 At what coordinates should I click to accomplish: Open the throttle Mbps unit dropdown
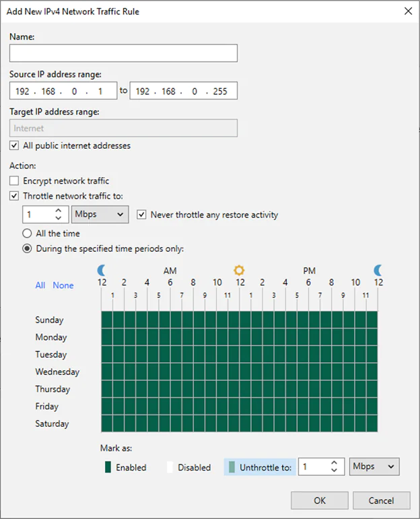coord(100,215)
